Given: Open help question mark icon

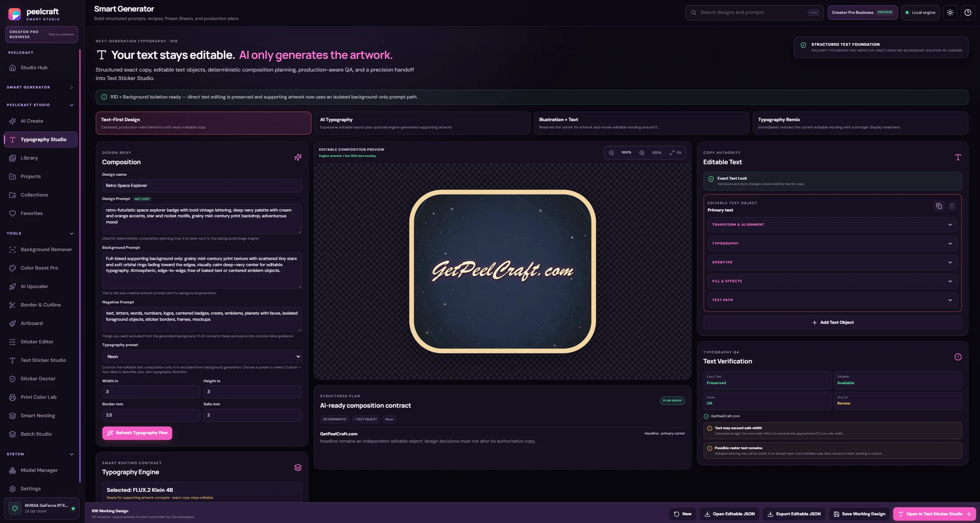Looking at the screenshot, I should click(968, 12).
